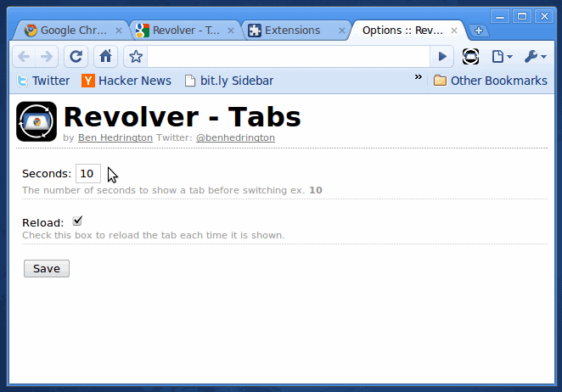The width and height of the screenshot is (562, 392).
Task: Open the @benhedrington Twitter link
Action: click(235, 137)
